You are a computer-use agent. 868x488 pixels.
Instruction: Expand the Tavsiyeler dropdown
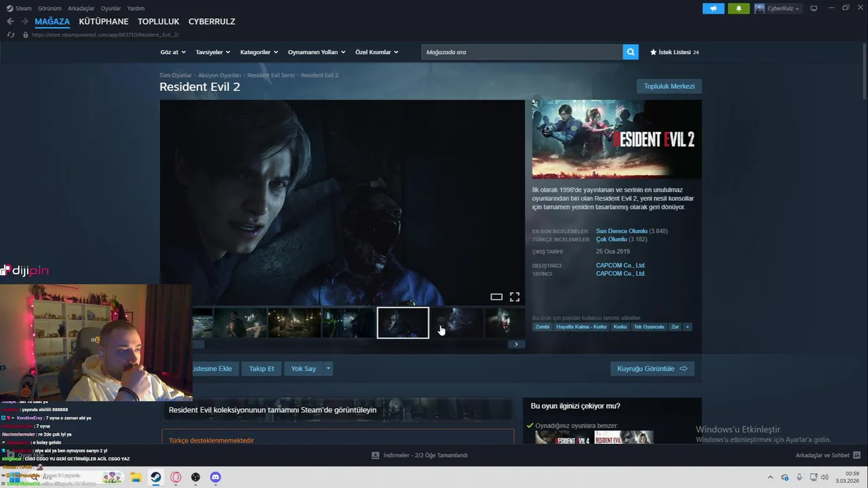(x=213, y=52)
